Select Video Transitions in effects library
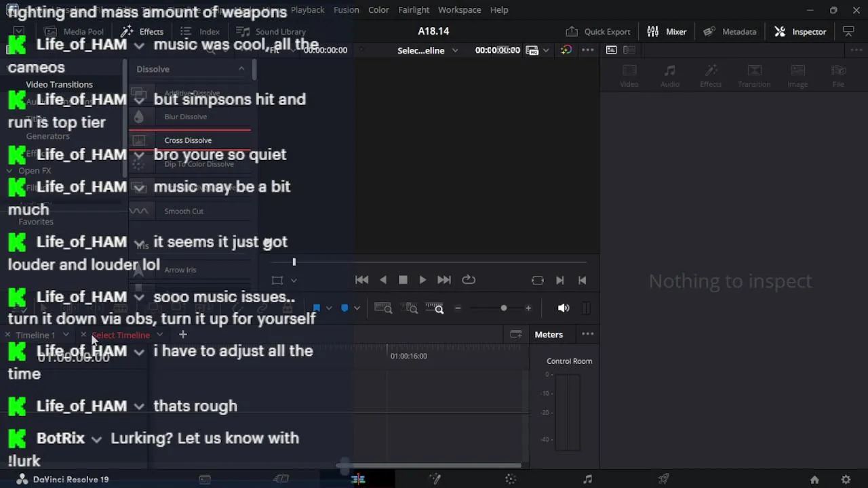The height and width of the screenshot is (488, 868). click(x=59, y=85)
